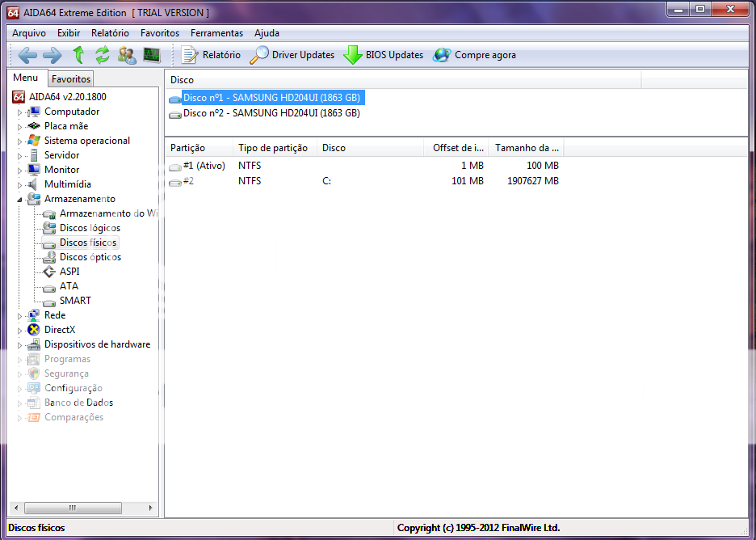This screenshot has width=756, height=540.
Task: Click the green BIOS Updates arrow icon
Action: tap(355, 54)
